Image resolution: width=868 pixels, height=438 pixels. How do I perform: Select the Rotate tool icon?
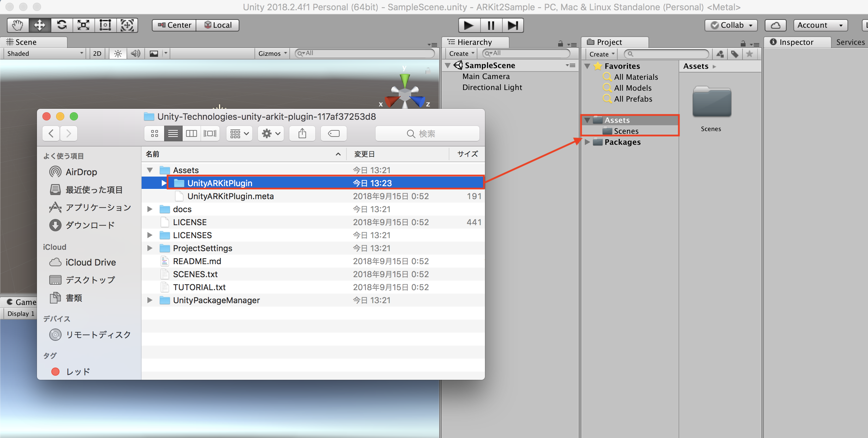62,25
